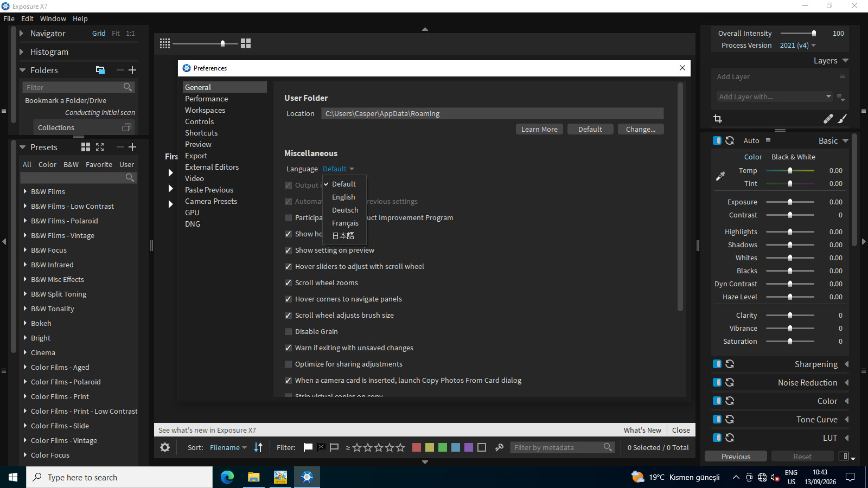Open the Sort Filename dropdown
The width and height of the screenshot is (868, 488).
tap(228, 447)
